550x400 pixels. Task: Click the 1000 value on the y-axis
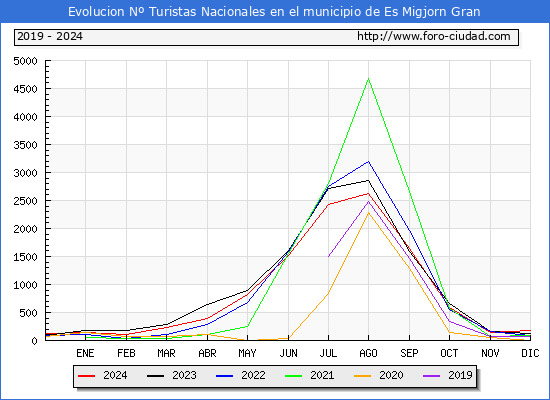coord(25,285)
